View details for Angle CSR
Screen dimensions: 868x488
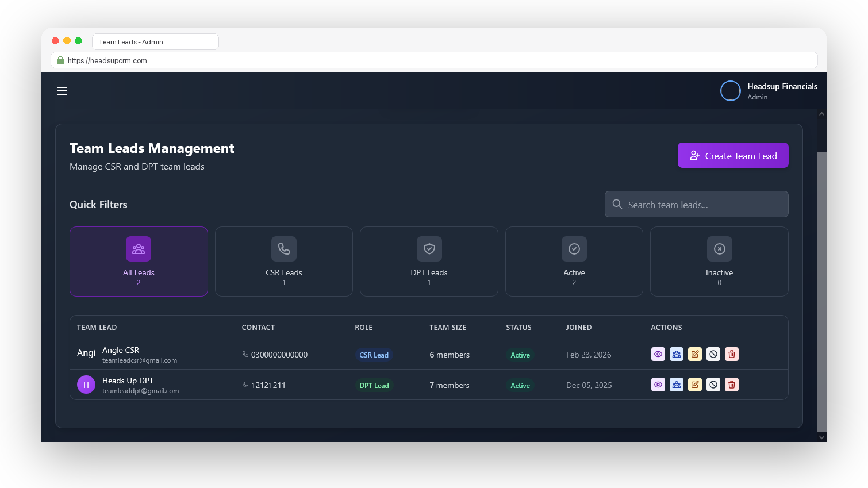point(658,354)
